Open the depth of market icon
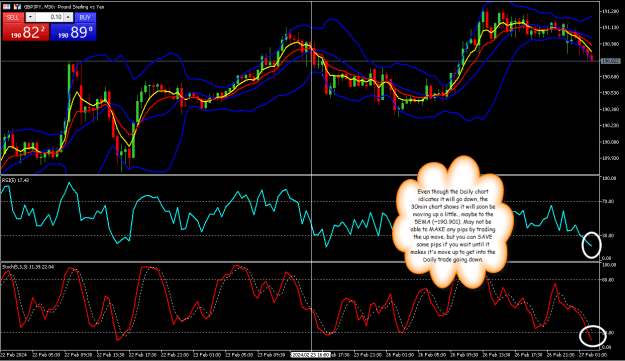 [17, 7]
